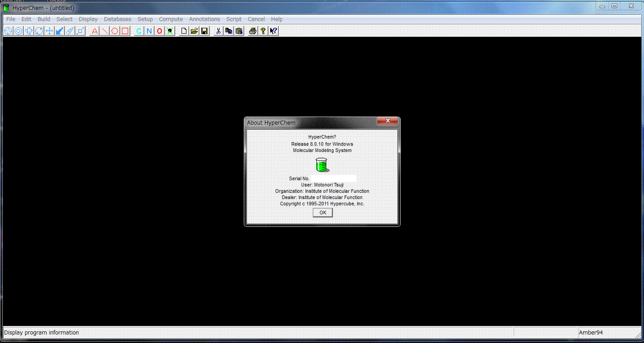Click the 'About HyperChem' dialog title
The height and width of the screenshot is (343, 644).
point(271,122)
